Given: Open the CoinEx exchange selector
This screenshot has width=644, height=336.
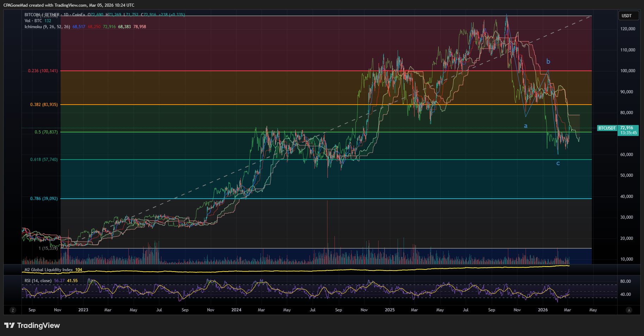Looking at the screenshot, I should coord(78,15).
